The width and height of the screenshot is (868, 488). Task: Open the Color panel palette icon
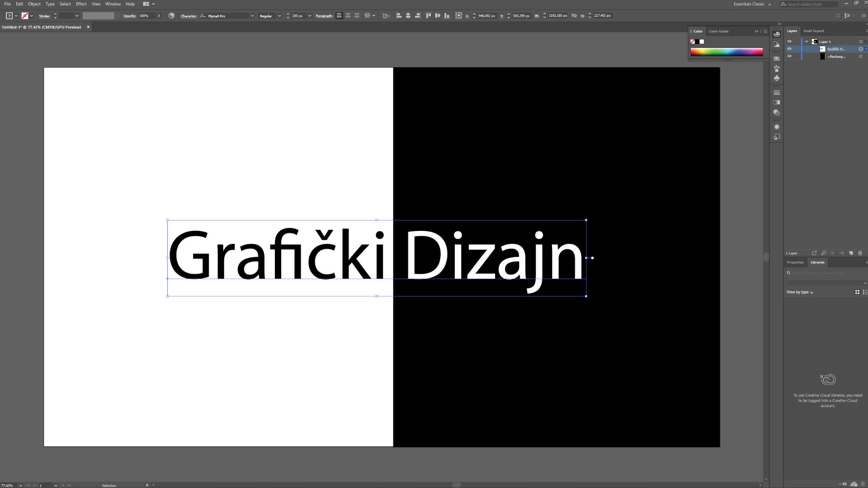coord(777,34)
